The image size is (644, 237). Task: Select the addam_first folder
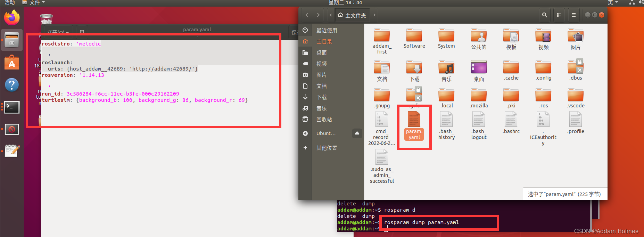382,41
